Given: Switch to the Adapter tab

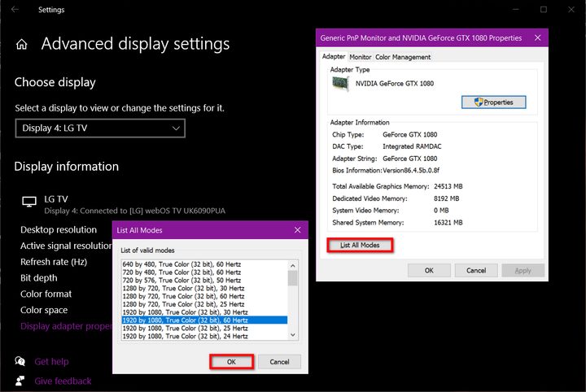Looking at the screenshot, I should (334, 56).
